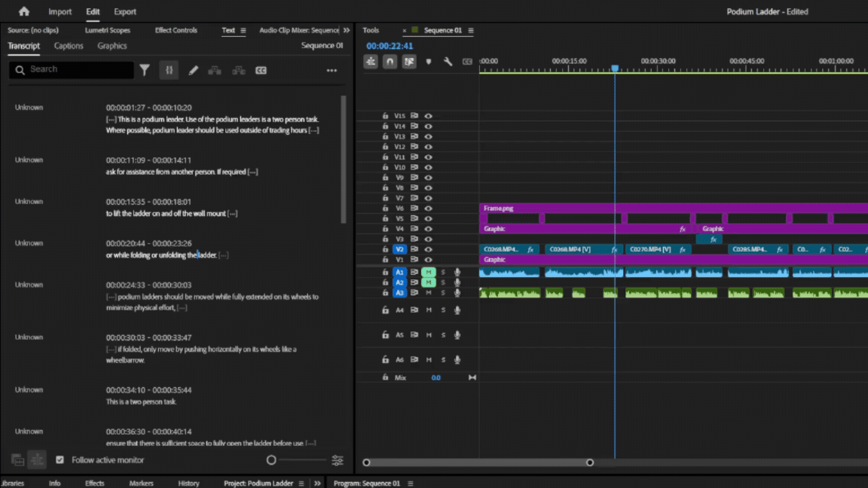The width and height of the screenshot is (868, 488).
Task: Toggle insert and overwrite as nests button
Action: [x=371, y=62]
